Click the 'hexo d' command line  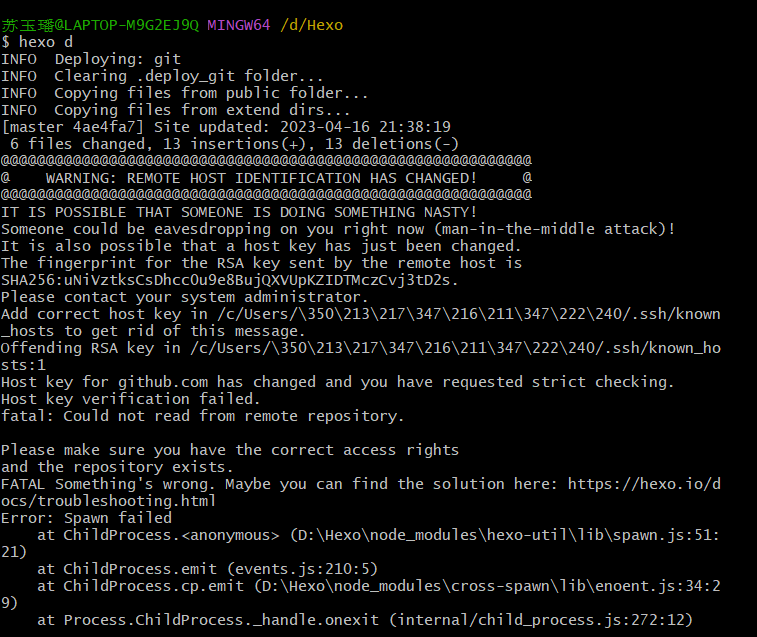37,42
